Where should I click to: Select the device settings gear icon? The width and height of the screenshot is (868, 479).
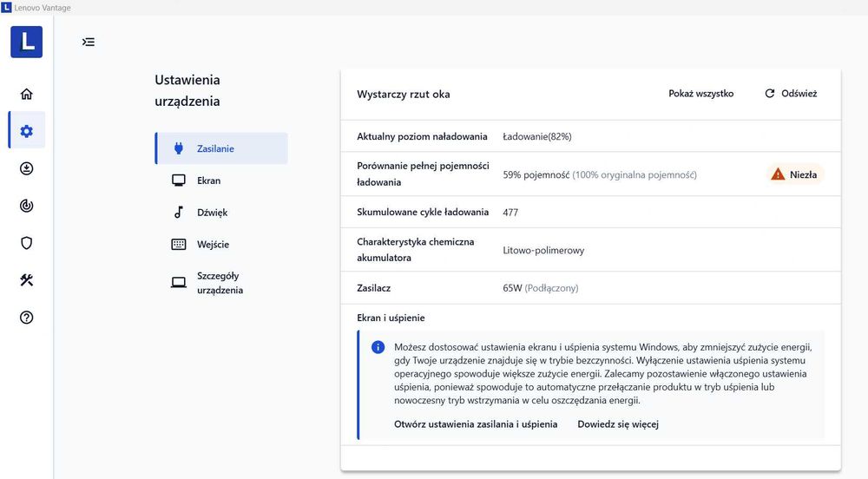[x=26, y=131]
